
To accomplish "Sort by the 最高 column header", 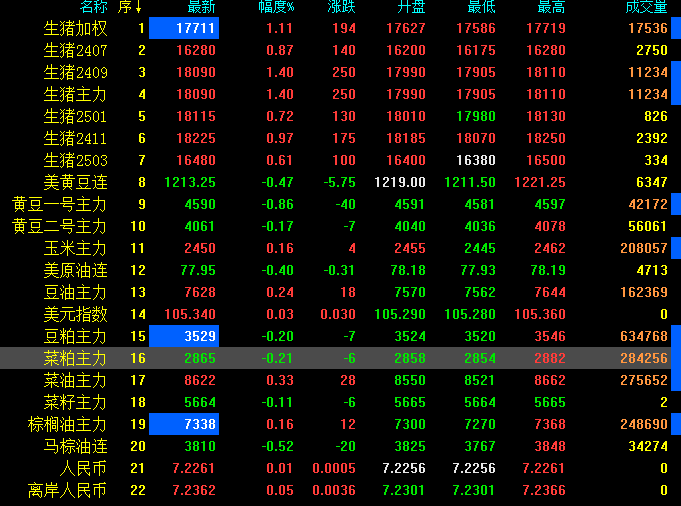I will pos(552,7).
